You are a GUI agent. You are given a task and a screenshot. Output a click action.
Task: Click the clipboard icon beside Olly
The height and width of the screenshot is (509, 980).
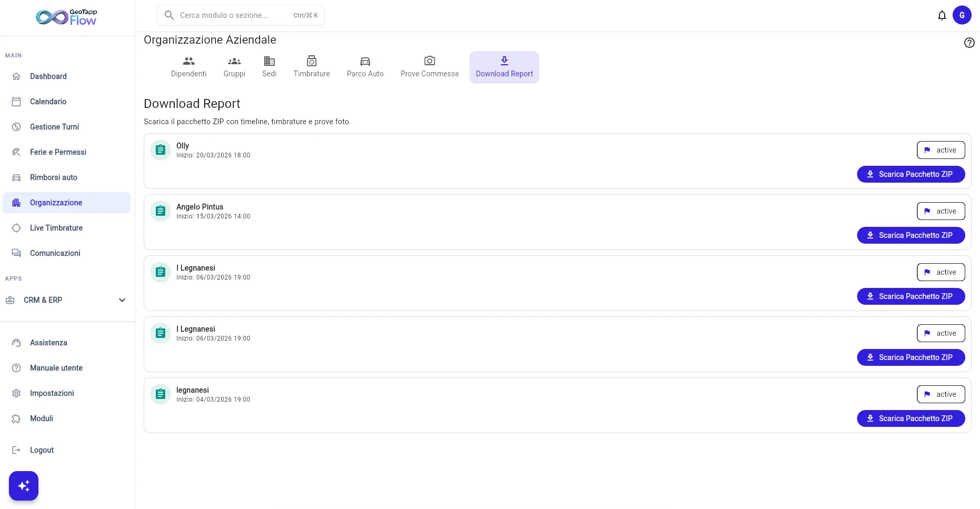click(x=161, y=150)
